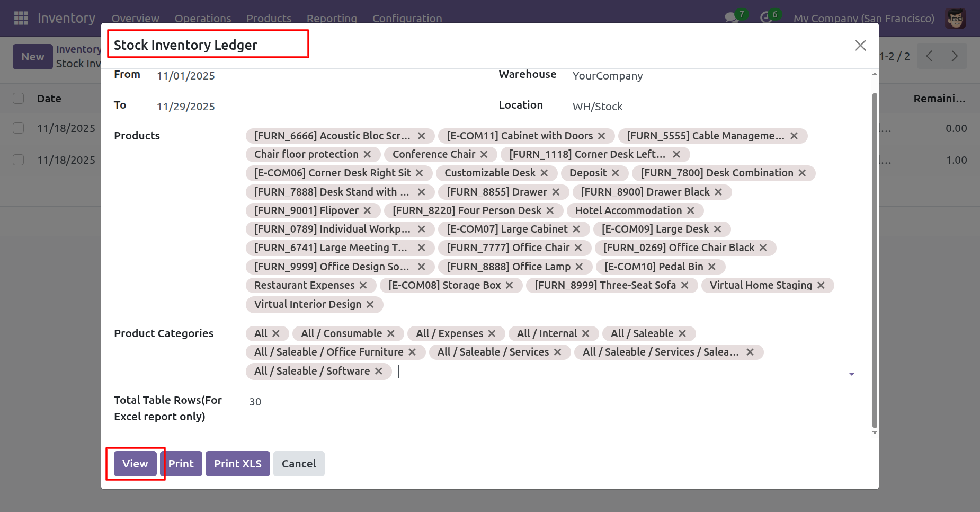Remove the Cable Management product tag
The image size is (980, 512).
(x=794, y=136)
